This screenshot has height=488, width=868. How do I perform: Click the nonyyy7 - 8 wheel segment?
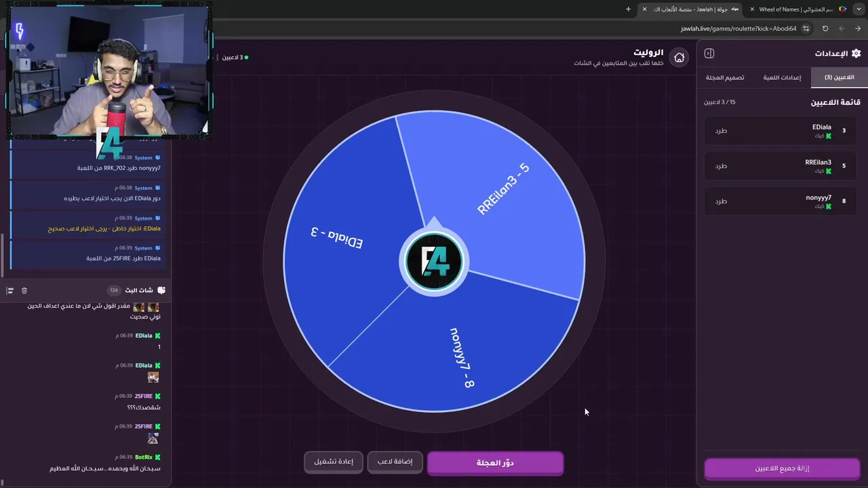click(462, 357)
